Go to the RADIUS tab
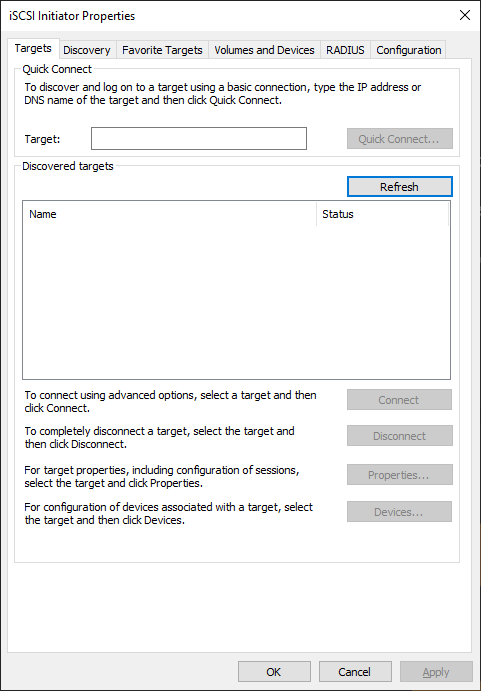The height and width of the screenshot is (691, 481). pyautogui.click(x=345, y=50)
